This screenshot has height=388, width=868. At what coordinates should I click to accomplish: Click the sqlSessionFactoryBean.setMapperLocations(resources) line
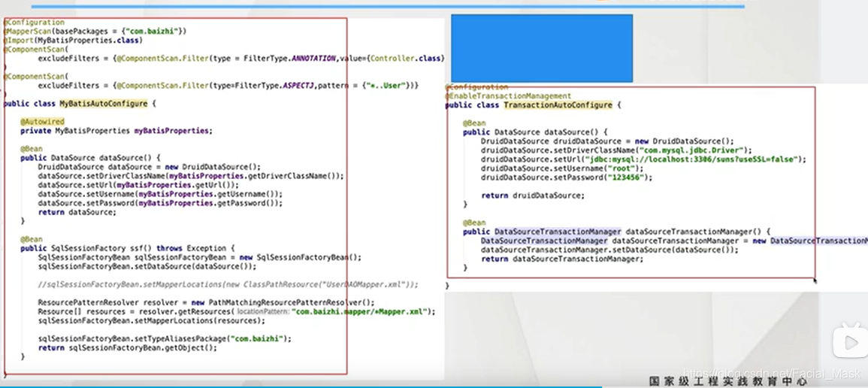[x=151, y=321]
